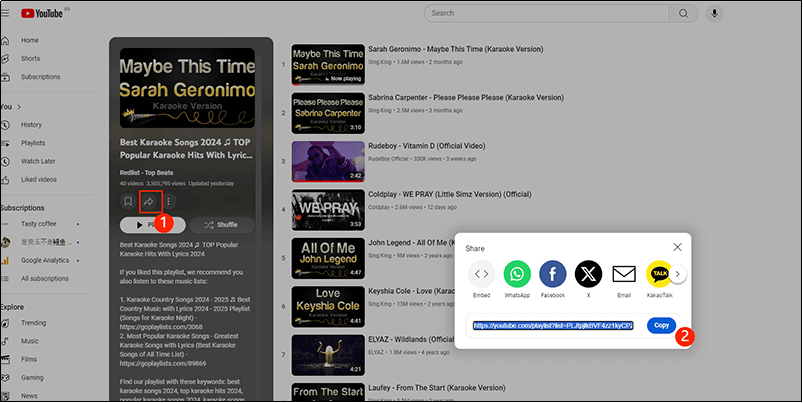Click title Rudeboy - Vitamin D (Official Video)
This screenshot has height=403, width=803.
(x=427, y=146)
